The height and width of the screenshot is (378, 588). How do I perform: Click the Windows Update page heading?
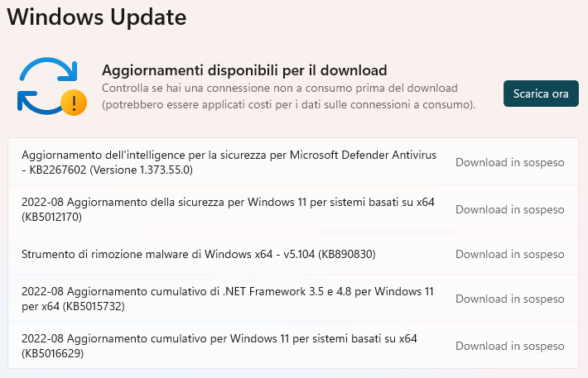coord(96,17)
